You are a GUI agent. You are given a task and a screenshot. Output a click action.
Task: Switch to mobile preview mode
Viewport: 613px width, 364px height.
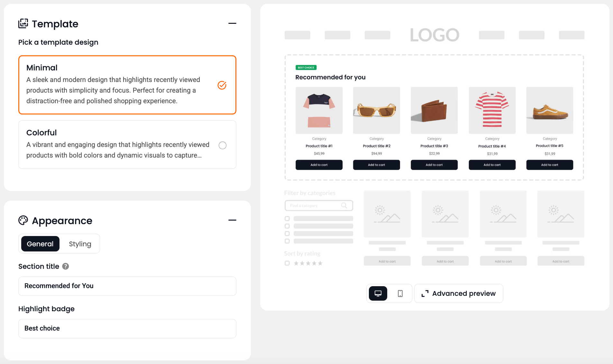400,293
